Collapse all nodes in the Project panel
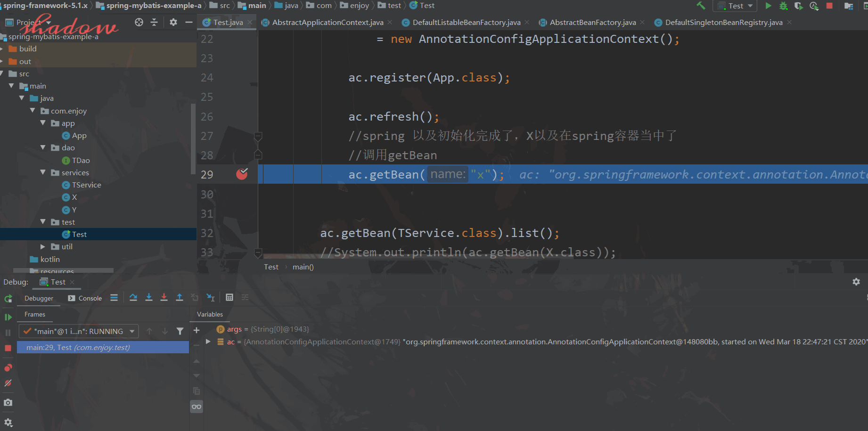The height and width of the screenshot is (431, 868). 154,22
